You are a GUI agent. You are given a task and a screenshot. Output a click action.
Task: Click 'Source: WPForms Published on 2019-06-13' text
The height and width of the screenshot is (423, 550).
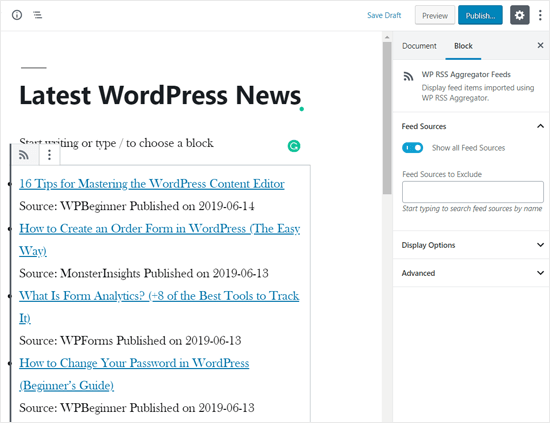pyautogui.click(x=130, y=341)
